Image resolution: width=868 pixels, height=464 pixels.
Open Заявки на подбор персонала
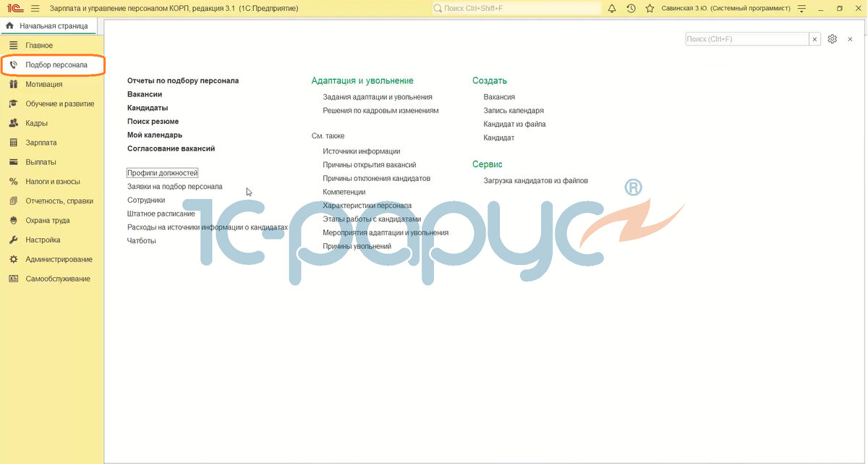click(x=175, y=187)
